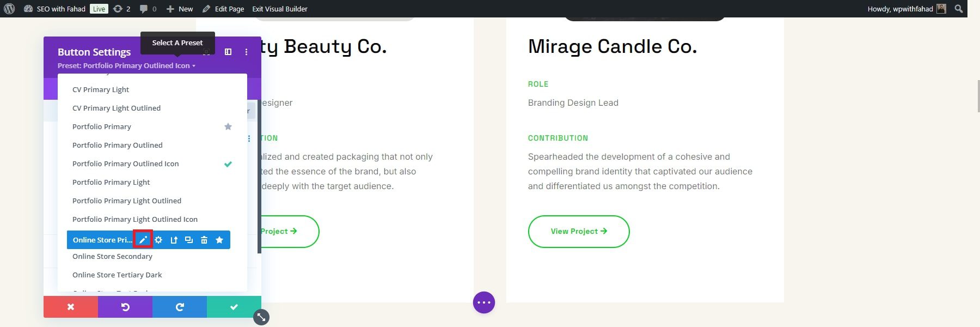Viewport: 980px width, 327px height.
Task: Open the three-dot menu in the Button Settings header
Action: (x=246, y=52)
